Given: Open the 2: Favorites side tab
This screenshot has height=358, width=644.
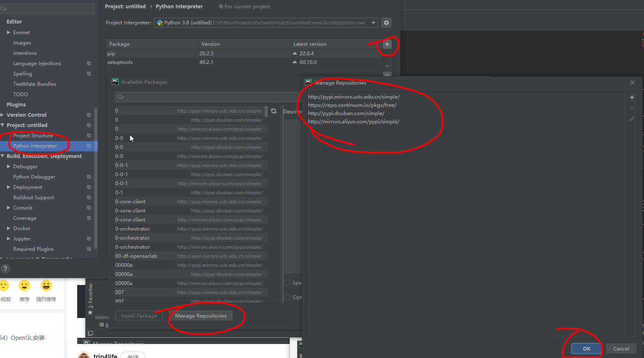Looking at the screenshot, I should tap(90, 295).
